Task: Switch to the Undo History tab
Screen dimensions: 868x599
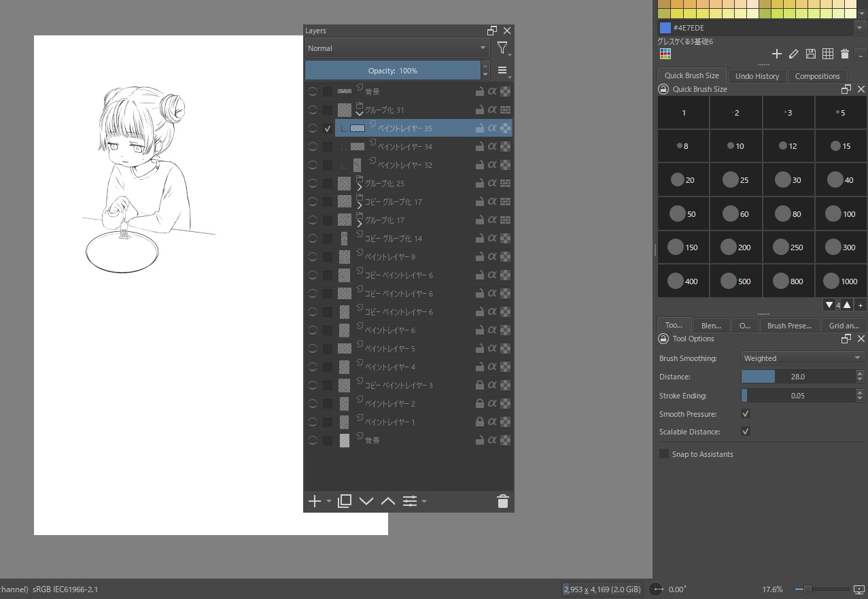Action: [757, 76]
